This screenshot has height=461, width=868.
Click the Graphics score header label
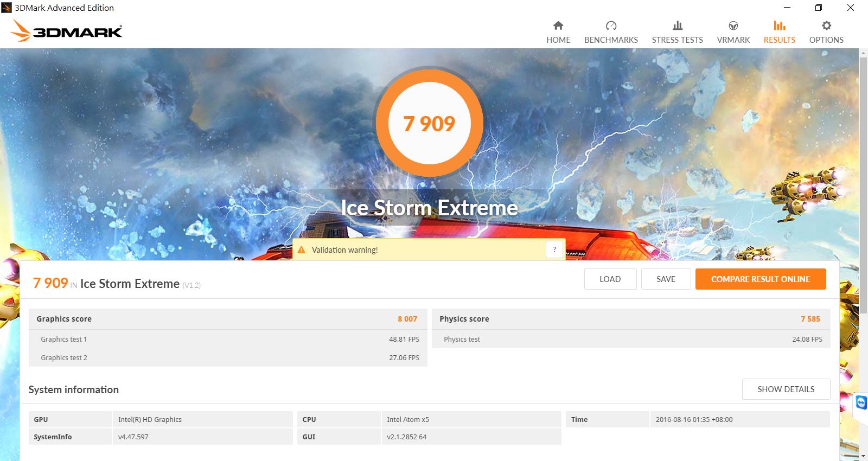[x=64, y=319]
